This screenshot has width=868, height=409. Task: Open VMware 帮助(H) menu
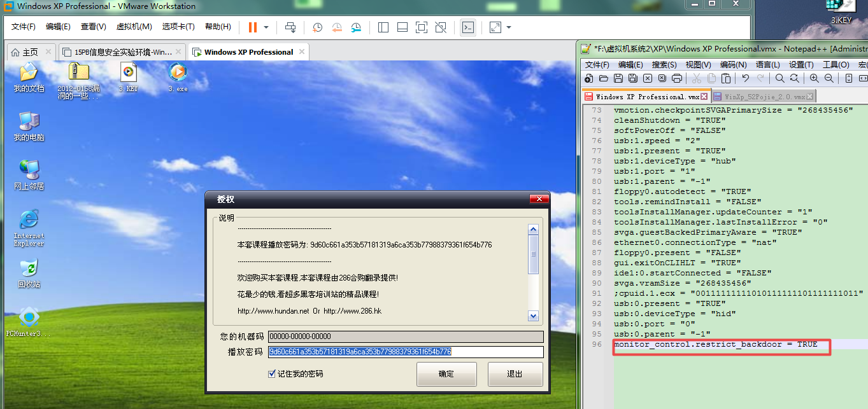point(218,27)
